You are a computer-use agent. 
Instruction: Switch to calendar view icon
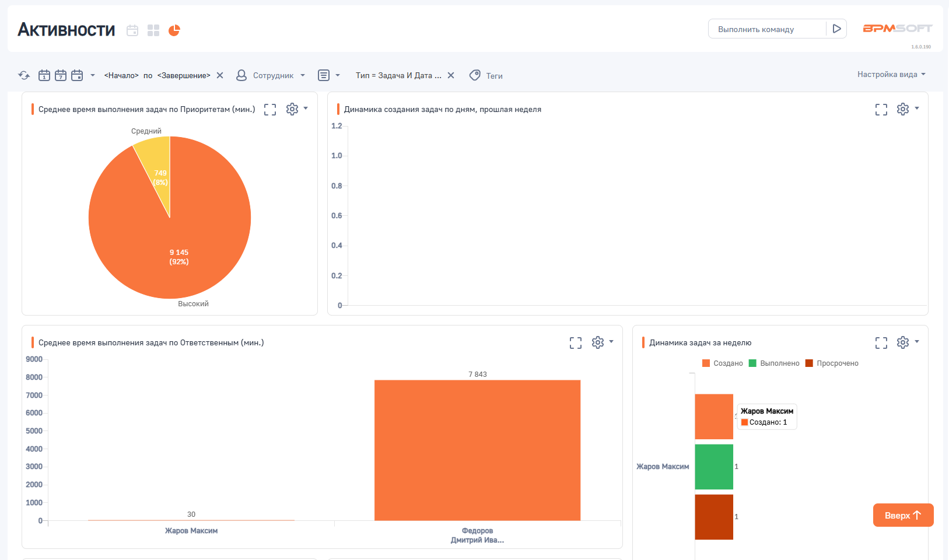pos(132,30)
